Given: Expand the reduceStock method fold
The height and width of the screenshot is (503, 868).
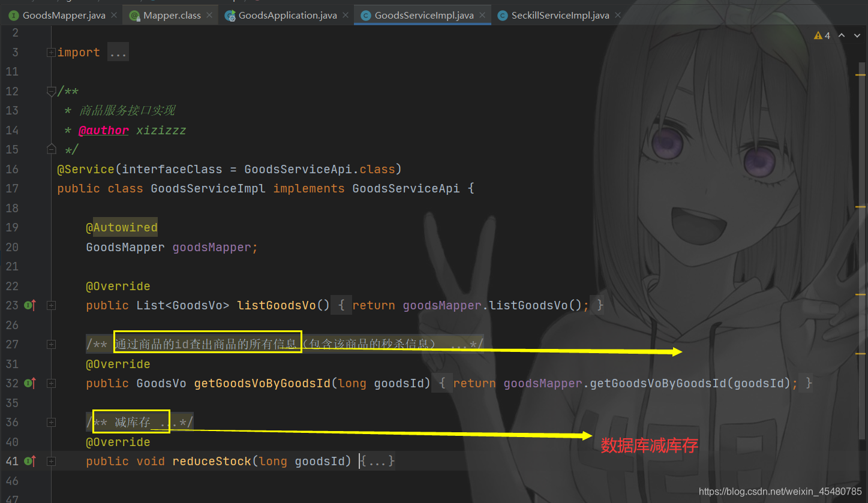Looking at the screenshot, I should [x=51, y=462].
